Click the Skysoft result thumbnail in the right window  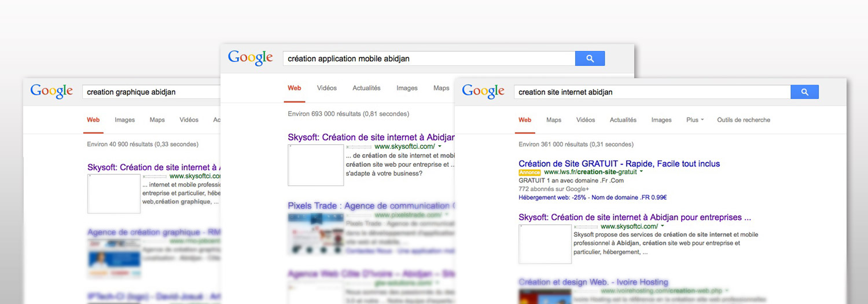(x=545, y=244)
